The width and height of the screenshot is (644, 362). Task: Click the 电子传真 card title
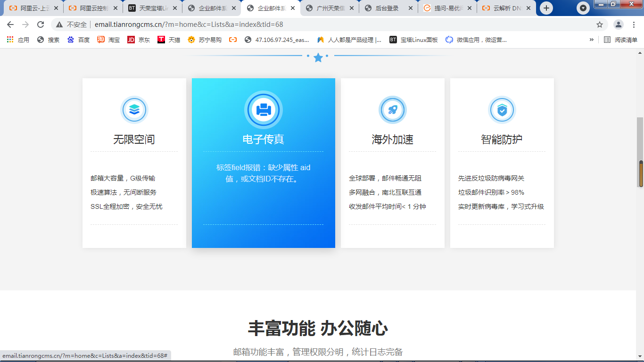click(x=263, y=140)
